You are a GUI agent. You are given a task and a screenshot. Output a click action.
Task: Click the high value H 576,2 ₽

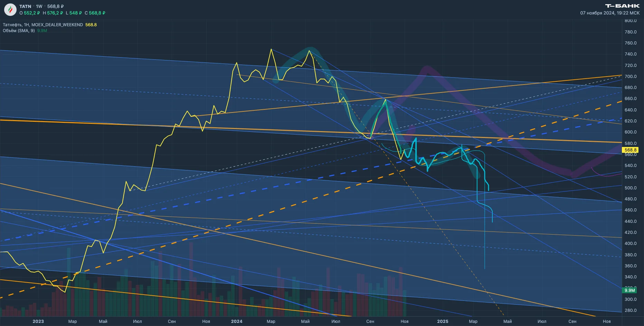(x=53, y=13)
